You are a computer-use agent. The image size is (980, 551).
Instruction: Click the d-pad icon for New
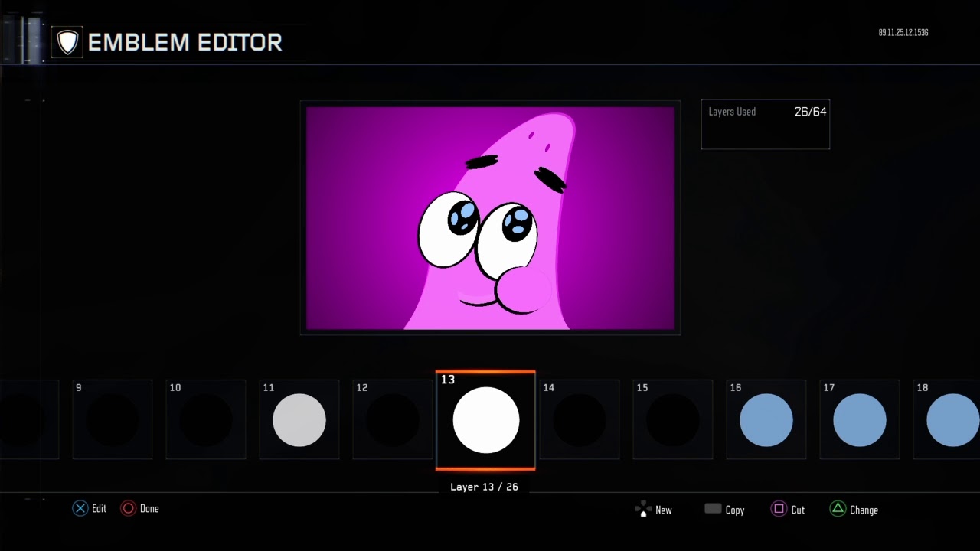tap(643, 509)
